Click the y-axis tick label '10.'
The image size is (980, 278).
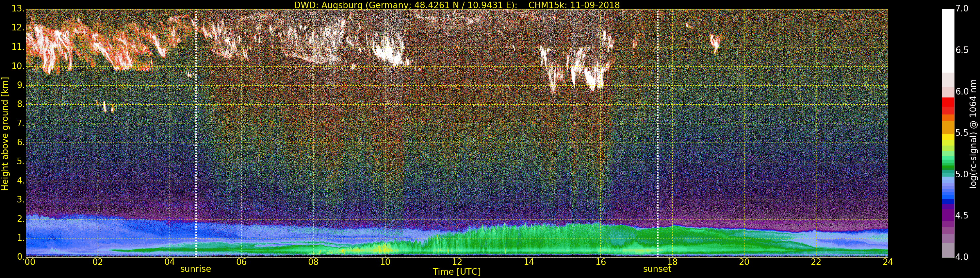(18, 66)
